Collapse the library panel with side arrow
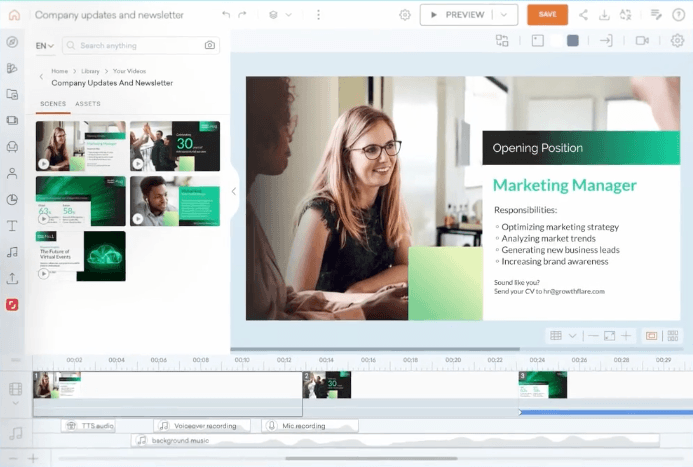The image size is (693, 467). coord(234,191)
